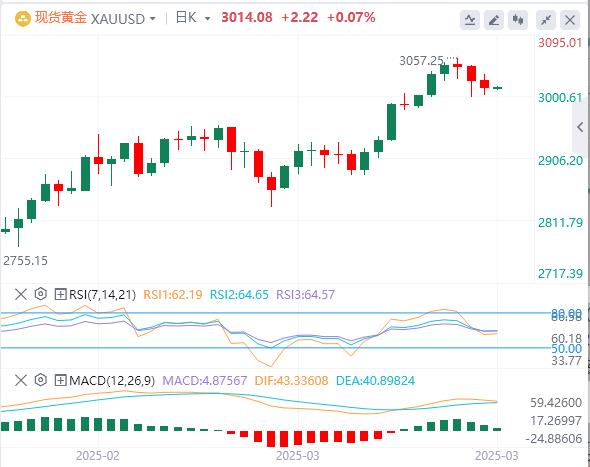Remove the MACD indicator with its X

21,380
